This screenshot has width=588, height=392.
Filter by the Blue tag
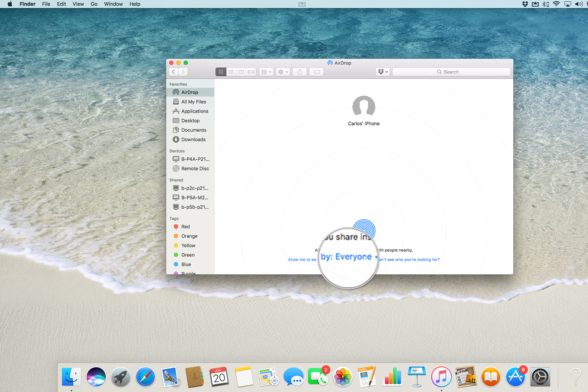190,264
